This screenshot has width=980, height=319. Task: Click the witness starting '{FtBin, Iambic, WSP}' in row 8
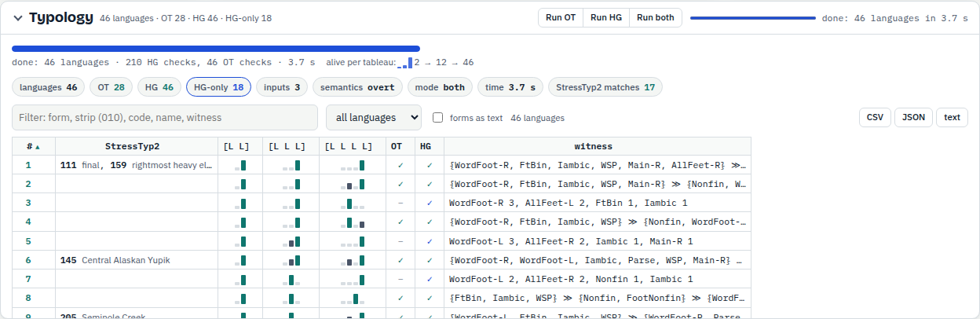[x=597, y=297]
